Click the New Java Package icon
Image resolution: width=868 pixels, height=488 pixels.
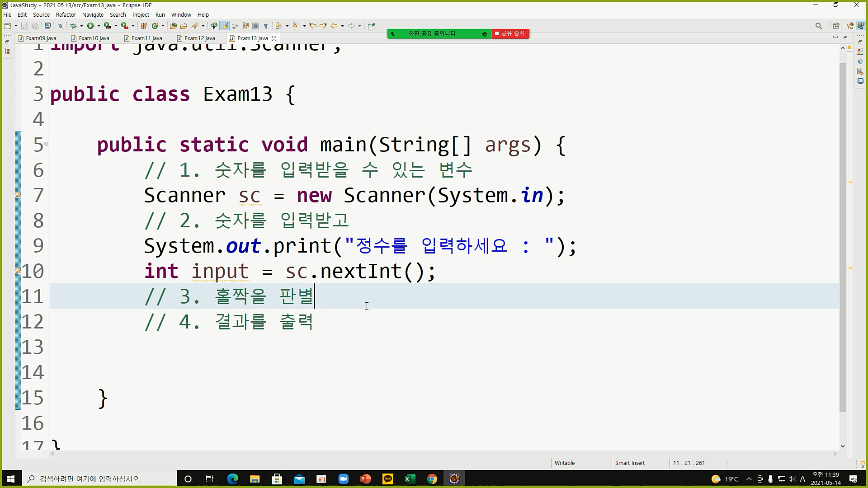coord(144,26)
